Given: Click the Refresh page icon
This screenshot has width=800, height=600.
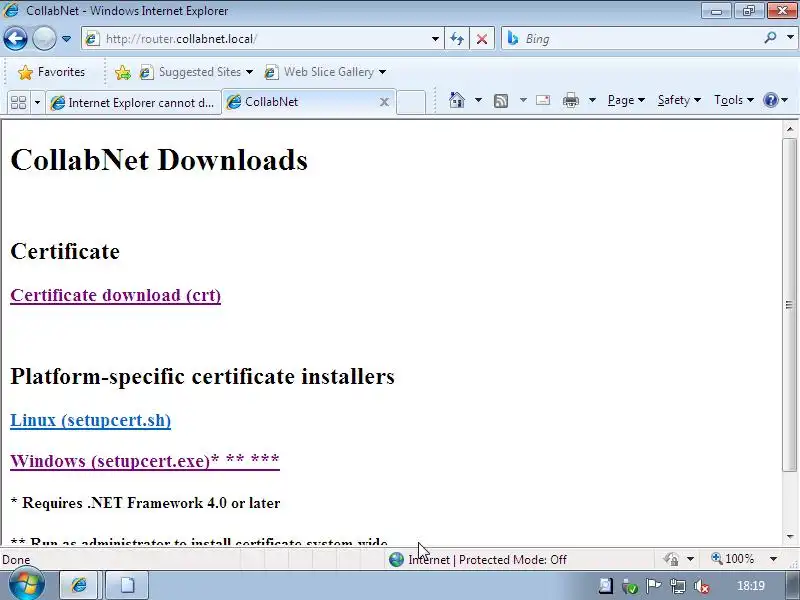Looking at the screenshot, I should coord(457,39).
